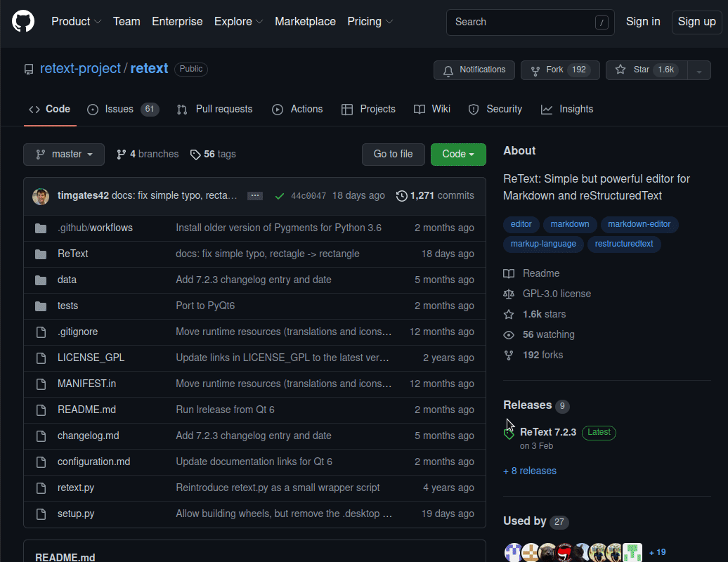Screen dimensions: 728x562
Task: Open the tests folder
Action: (x=67, y=306)
